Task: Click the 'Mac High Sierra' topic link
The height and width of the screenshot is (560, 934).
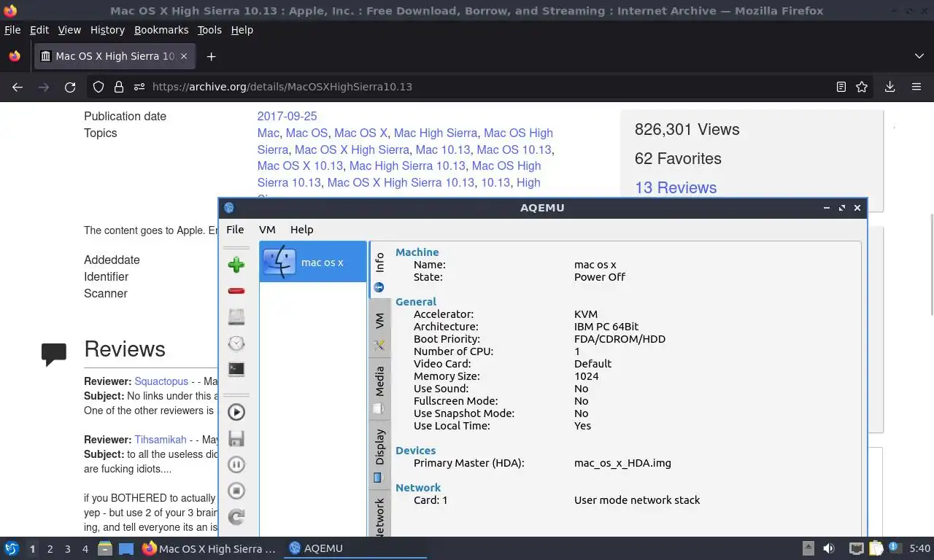Action: (x=436, y=133)
